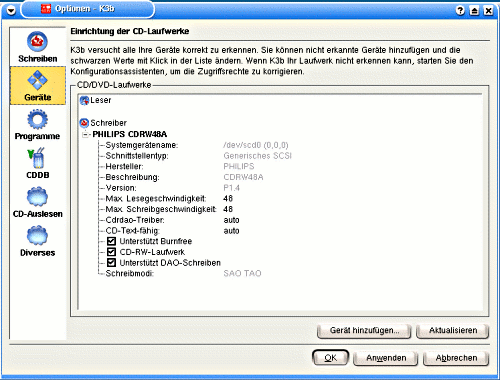
Task: Open the CDDB settings icon
Action: (x=36, y=158)
